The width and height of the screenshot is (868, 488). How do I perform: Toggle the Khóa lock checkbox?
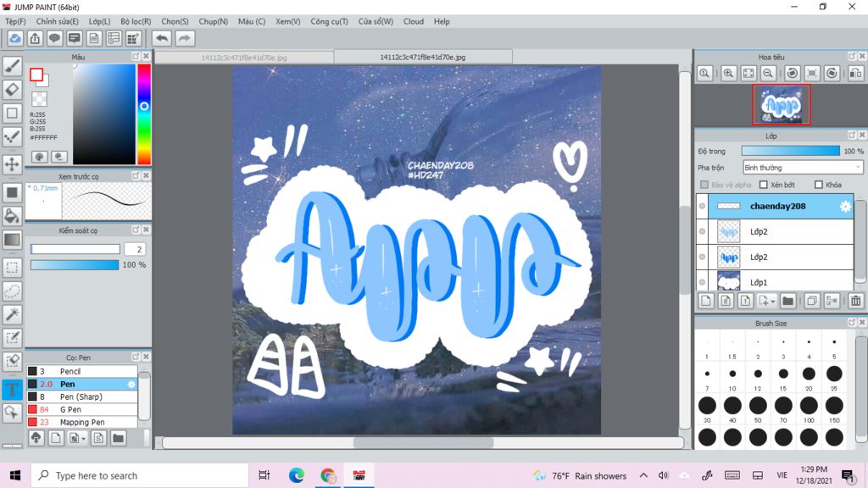(x=819, y=185)
